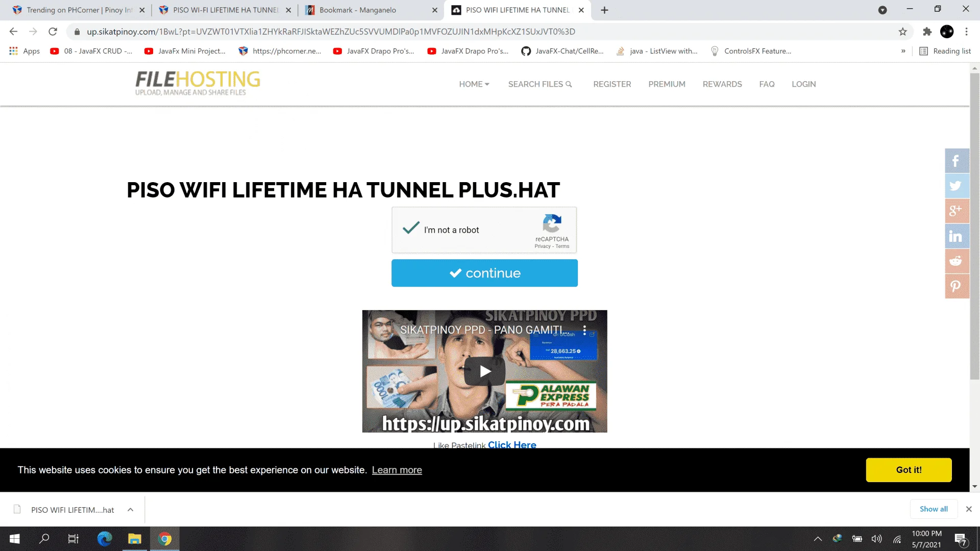
Task: Close the downloads bar
Action: 969,509
